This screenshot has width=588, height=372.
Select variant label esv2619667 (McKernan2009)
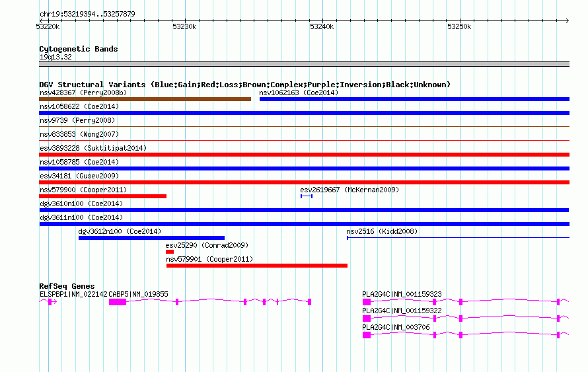coord(349,190)
